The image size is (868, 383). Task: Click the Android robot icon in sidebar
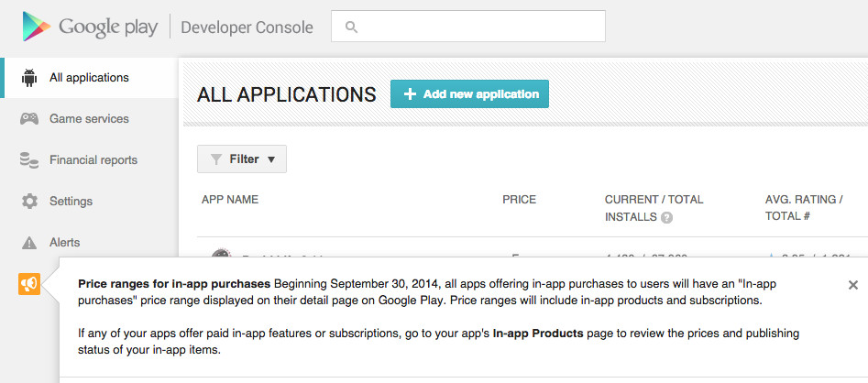(x=29, y=78)
